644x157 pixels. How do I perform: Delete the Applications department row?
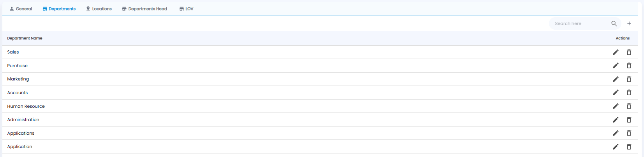629,133
